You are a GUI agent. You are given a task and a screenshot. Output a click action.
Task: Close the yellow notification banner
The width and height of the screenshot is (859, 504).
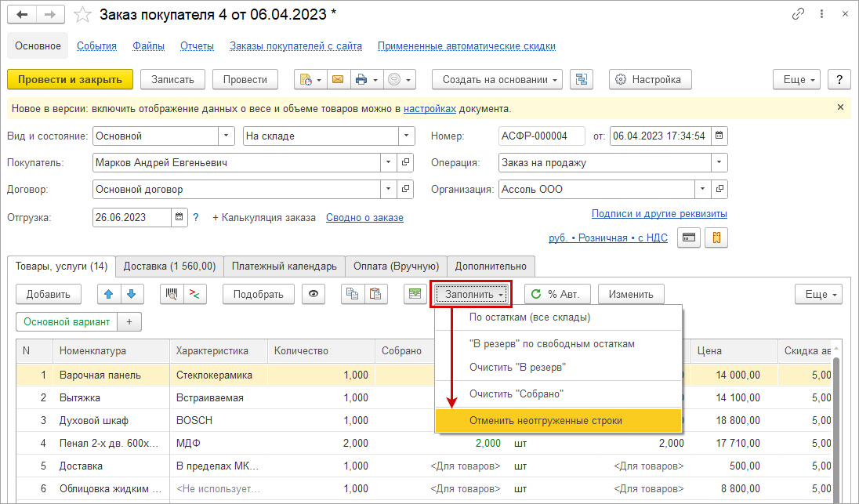tap(840, 107)
